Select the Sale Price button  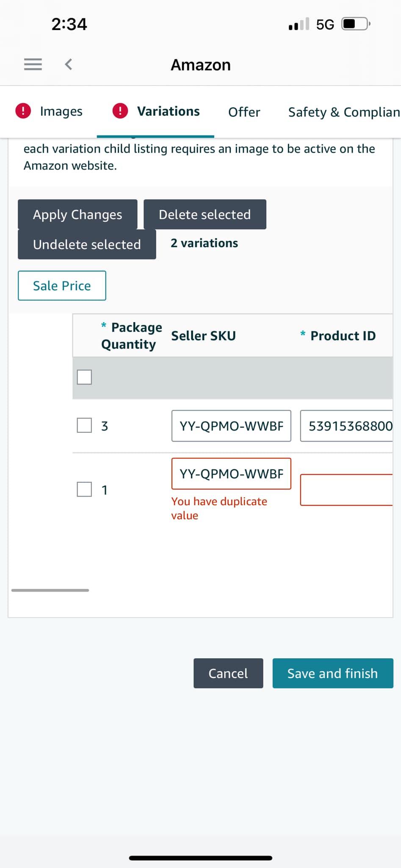[x=62, y=286]
